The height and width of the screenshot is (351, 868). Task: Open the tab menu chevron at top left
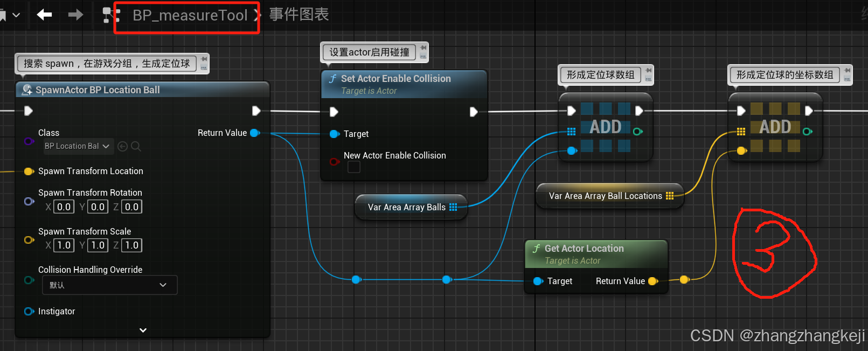pyautogui.click(x=16, y=15)
